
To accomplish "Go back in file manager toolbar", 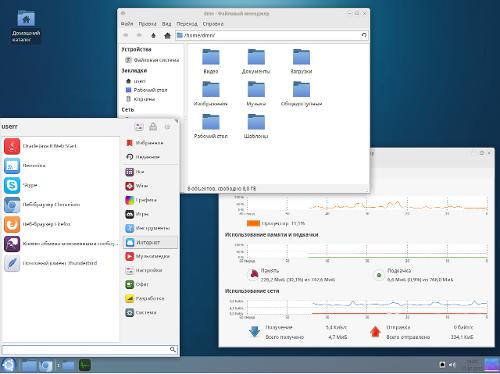I will pos(126,35).
